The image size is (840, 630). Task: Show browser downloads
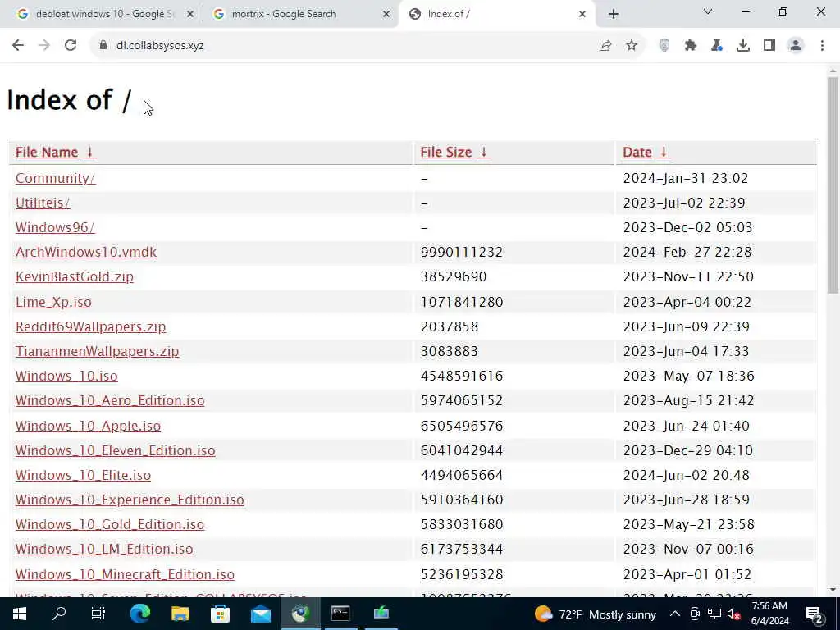(x=743, y=46)
